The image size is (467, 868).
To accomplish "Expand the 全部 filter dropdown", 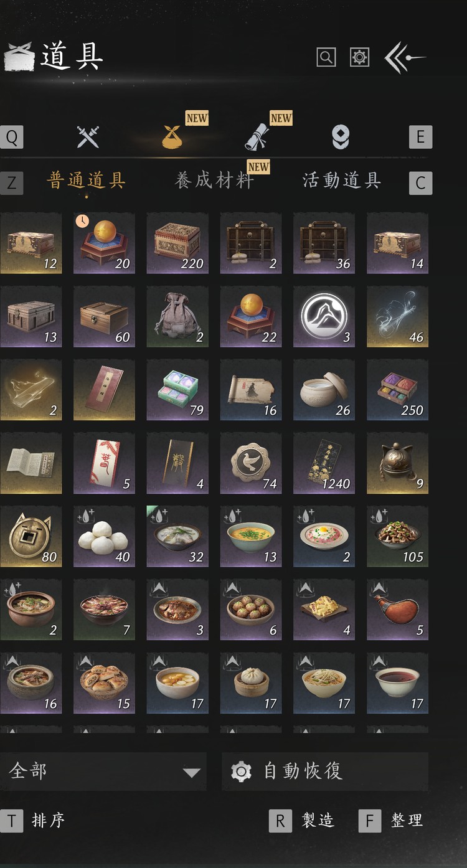I will [x=103, y=771].
